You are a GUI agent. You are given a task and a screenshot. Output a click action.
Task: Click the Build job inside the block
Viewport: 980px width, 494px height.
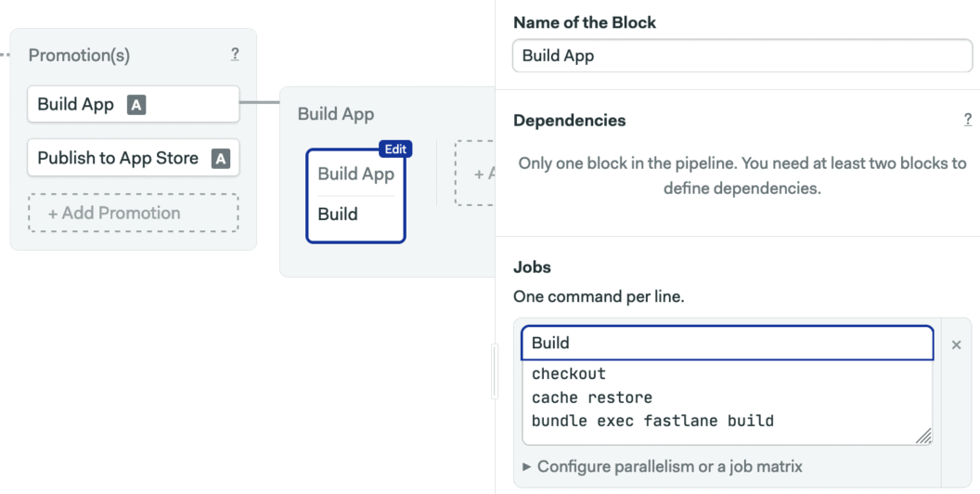click(x=338, y=214)
